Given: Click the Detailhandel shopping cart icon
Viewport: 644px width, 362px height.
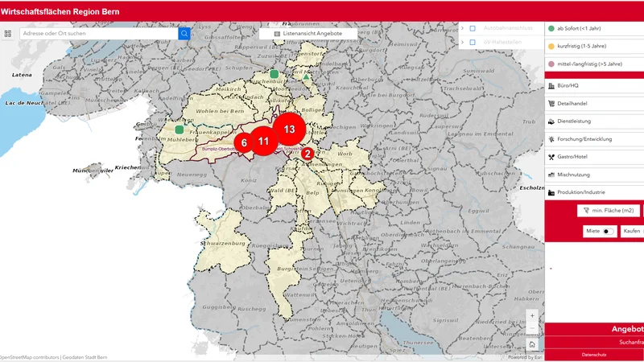Looking at the screenshot, I should [551, 104].
